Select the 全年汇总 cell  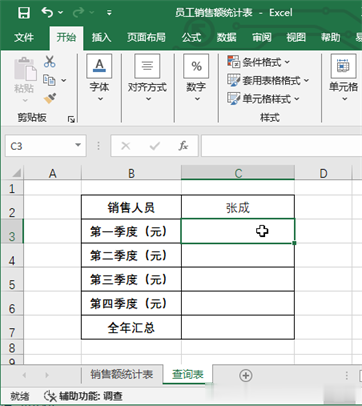(x=131, y=327)
